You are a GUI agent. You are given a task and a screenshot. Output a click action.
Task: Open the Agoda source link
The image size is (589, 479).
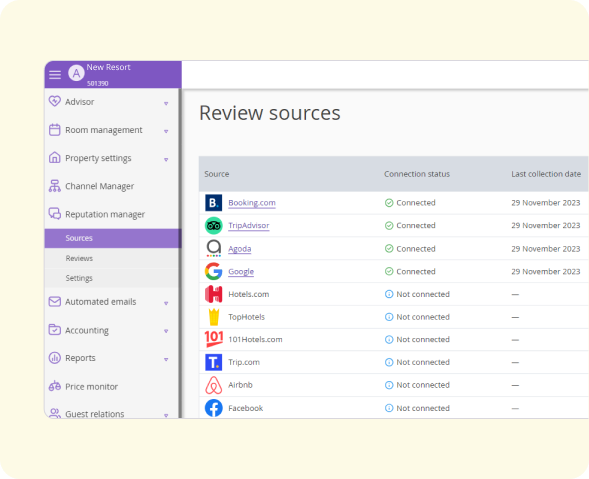click(x=240, y=249)
